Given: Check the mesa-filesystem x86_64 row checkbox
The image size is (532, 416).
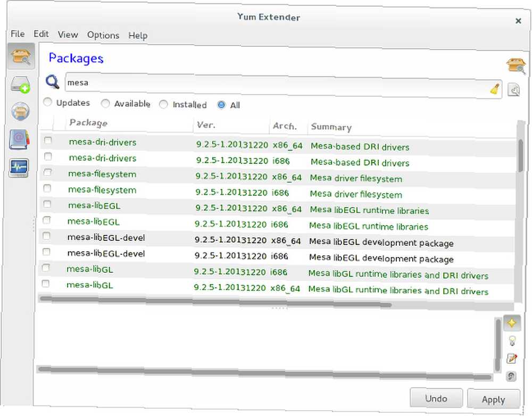Looking at the screenshot, I should pos(47,172).
